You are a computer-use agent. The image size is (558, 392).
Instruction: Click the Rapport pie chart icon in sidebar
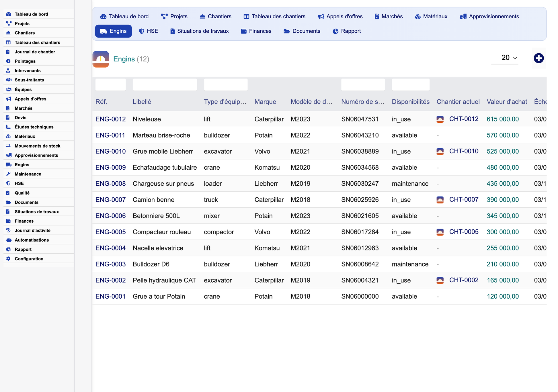pyautogui.click(x=9, y=249)
